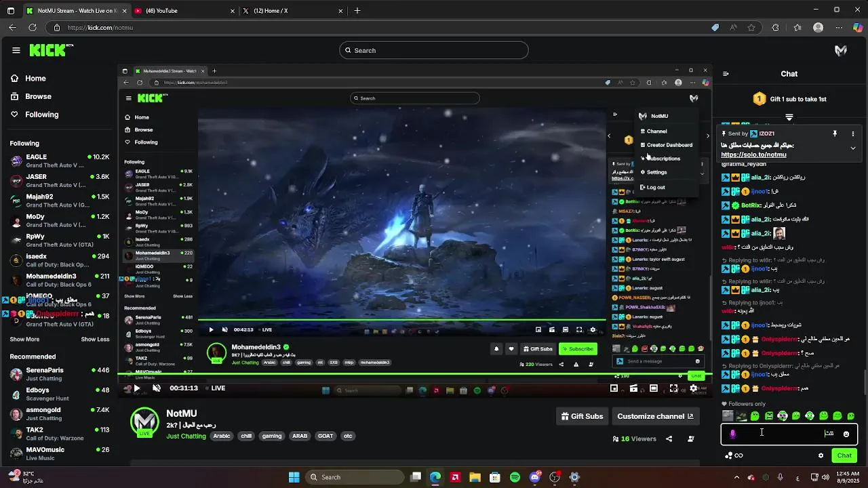Screen dimensions: 868x488
Task: Collapse Following list with Show Less
Action: pyautogui.click(x=95, y=340)
